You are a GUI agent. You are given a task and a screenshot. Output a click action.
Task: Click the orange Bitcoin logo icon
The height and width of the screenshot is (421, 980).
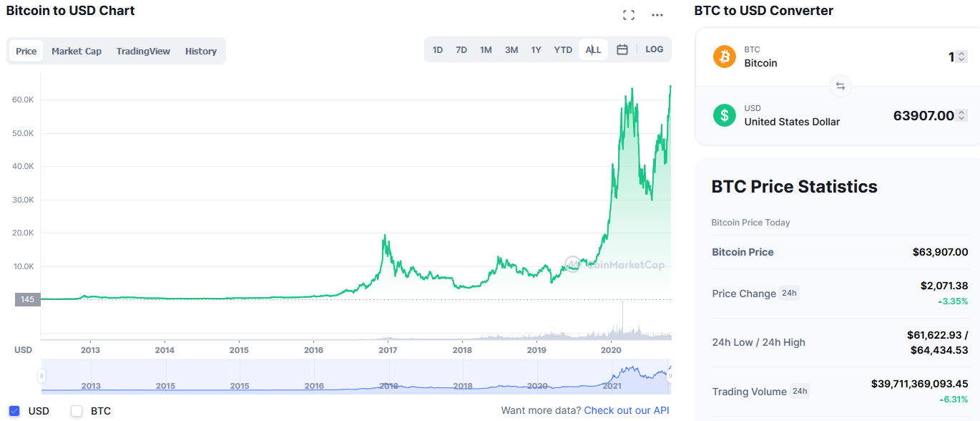click(725, 57)
